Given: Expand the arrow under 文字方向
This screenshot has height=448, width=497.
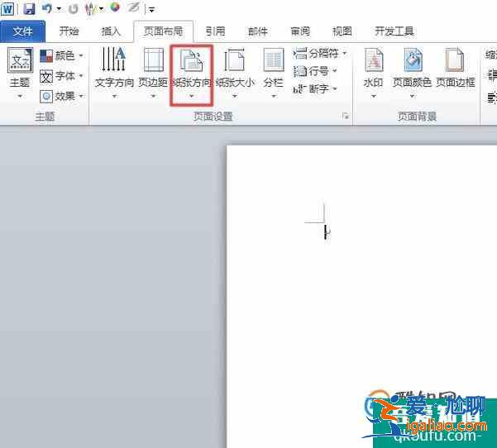Looking at the screenshot, I should [x=114, y=96].
